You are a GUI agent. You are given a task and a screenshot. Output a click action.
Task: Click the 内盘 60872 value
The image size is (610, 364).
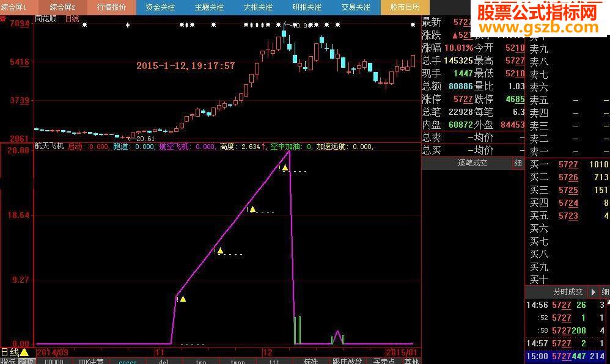(461, 125)
